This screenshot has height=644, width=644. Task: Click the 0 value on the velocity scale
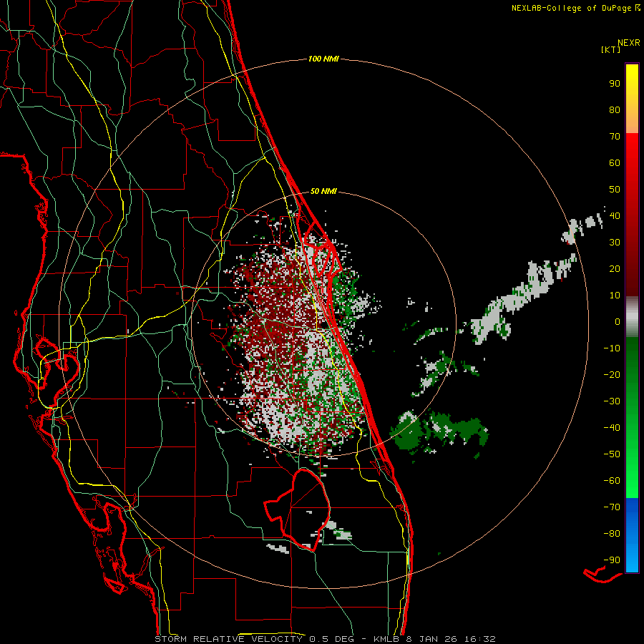click(618, 322)
